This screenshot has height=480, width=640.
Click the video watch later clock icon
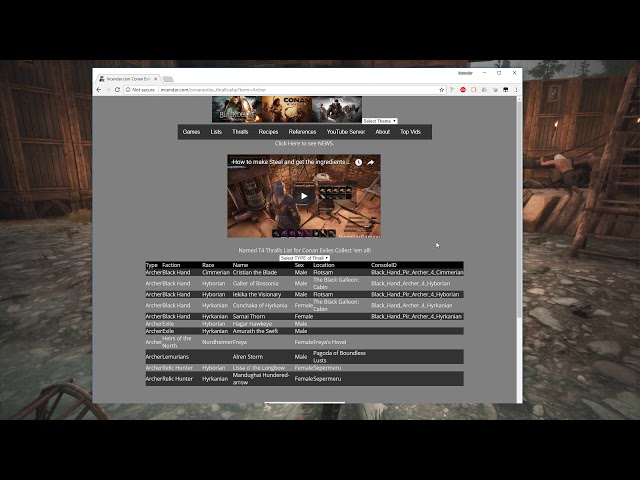(358, 162)
